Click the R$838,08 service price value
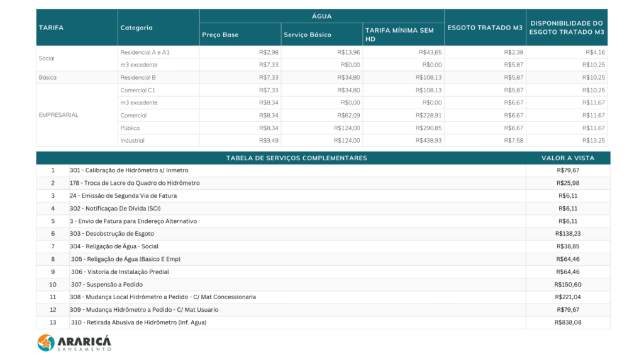Image resolution: width=644 pixels, height=362 pixels. coord(568,322)
